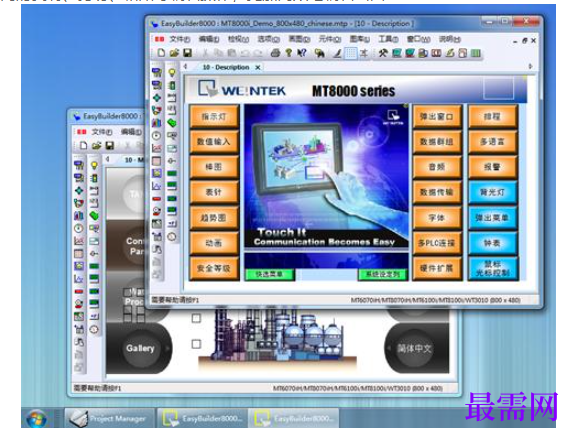
Task: Click the What's This help cursor icon
Action: (x=302, y=53)
